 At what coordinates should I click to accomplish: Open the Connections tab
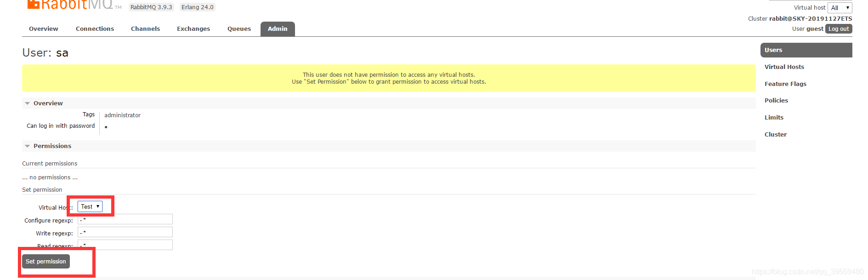click(95, 29)
